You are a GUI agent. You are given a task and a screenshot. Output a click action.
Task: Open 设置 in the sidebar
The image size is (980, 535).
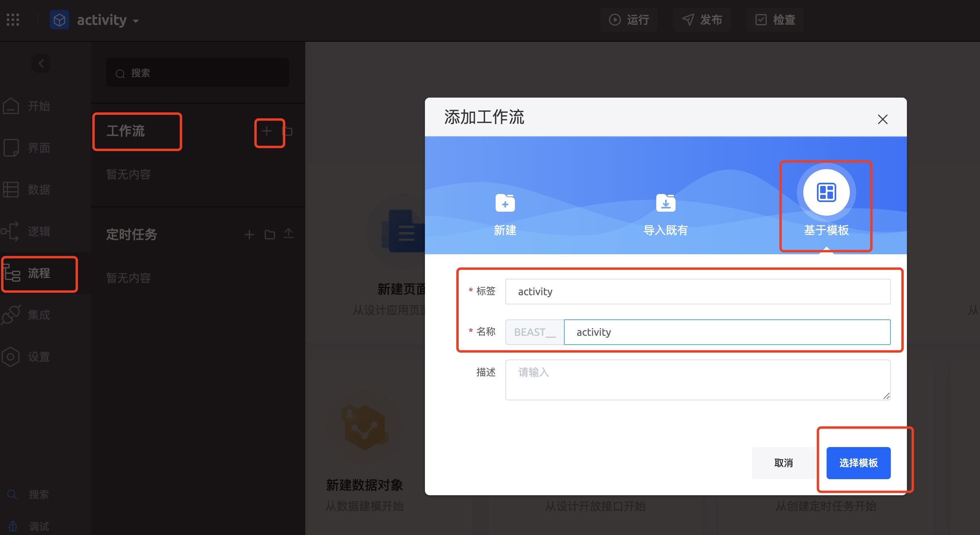39,357
